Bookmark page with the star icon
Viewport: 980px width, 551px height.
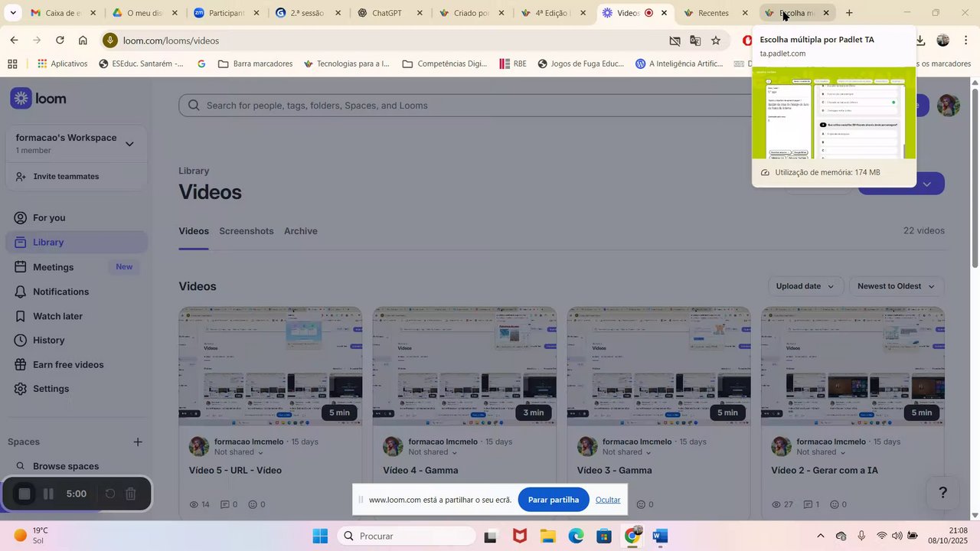point(716,41)
